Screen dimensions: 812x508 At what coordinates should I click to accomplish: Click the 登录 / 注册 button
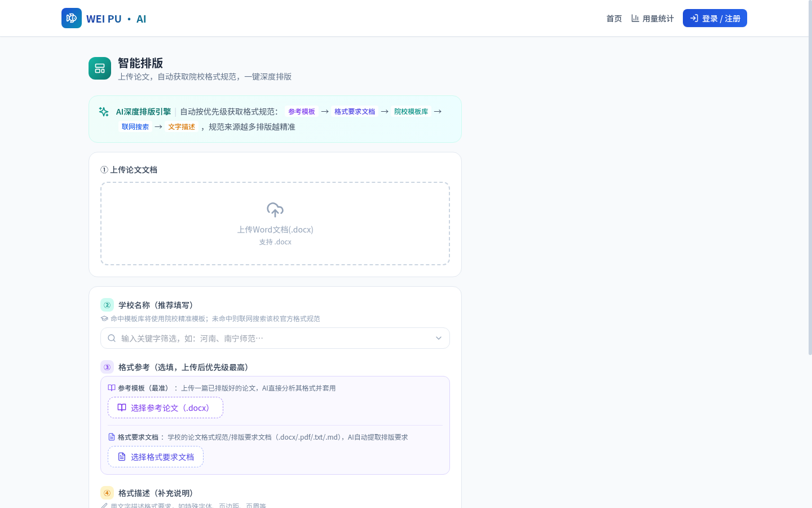715,18
